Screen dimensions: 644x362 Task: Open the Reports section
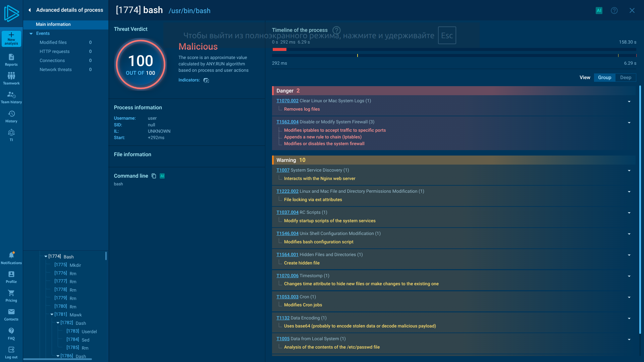pos(11,60)
